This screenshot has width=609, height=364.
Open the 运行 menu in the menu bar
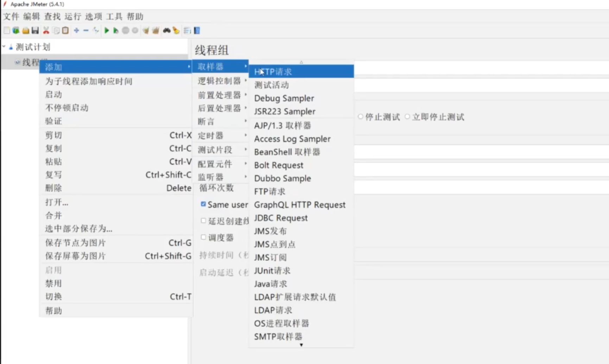[x=73, y=17]
